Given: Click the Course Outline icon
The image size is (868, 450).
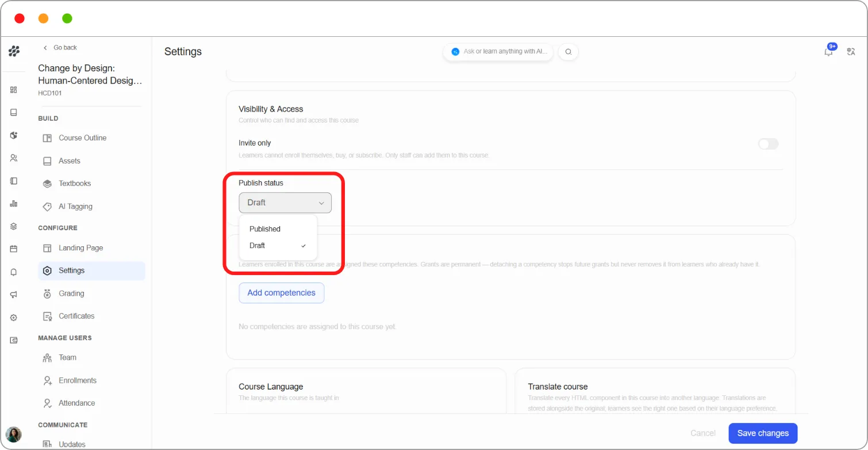Looking at the screenshot, I should point(47,138).
